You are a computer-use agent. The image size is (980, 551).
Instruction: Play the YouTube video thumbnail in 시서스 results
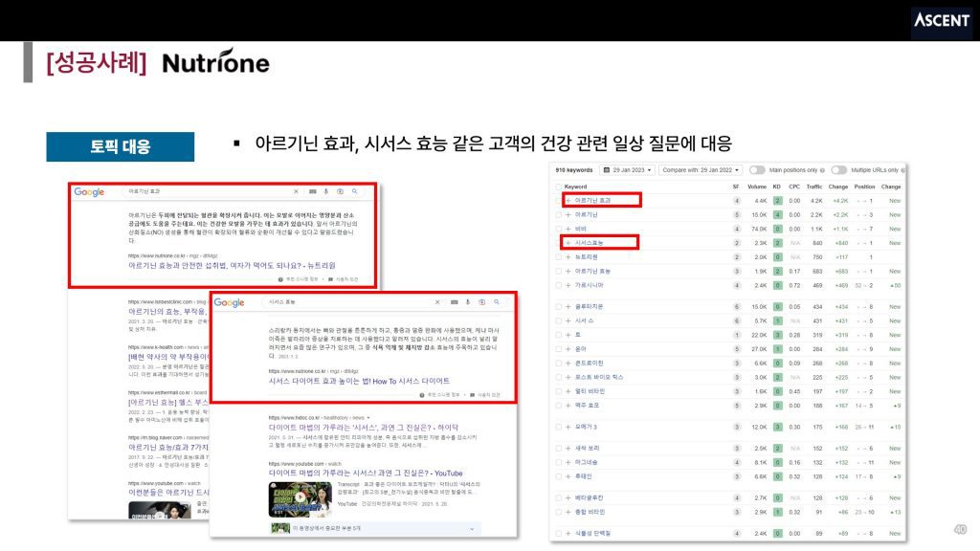[300, 498]
